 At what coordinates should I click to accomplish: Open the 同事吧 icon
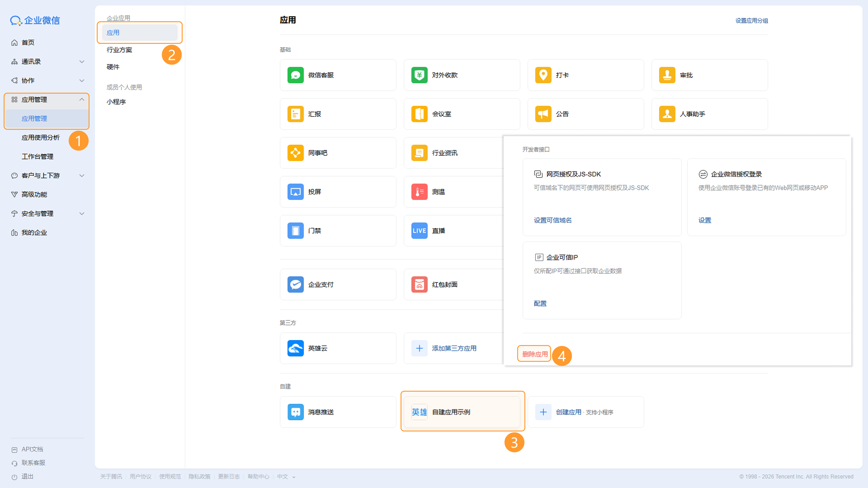(295, 153)
